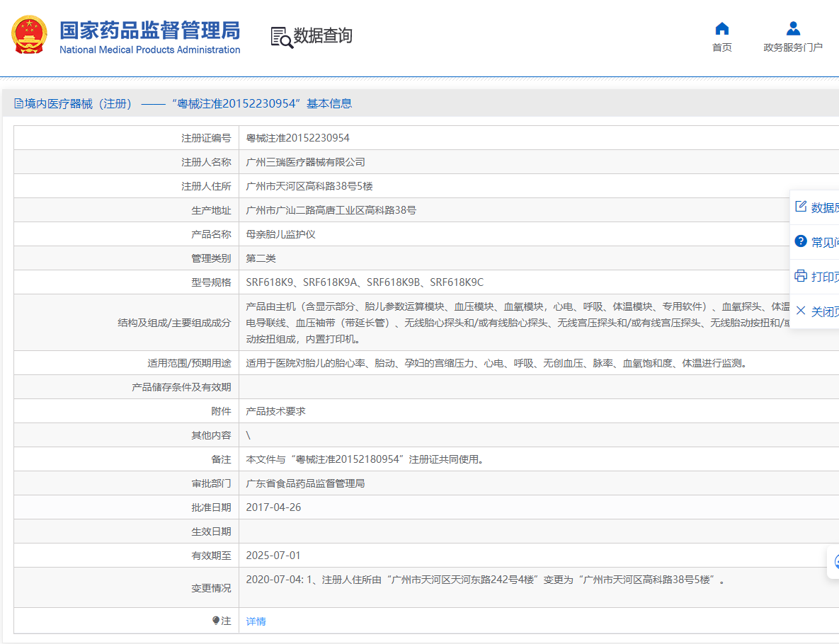This screenshot has width=839, height=644.
Task: Click the floating assistant widget at right edge
Action: [835, 562]
